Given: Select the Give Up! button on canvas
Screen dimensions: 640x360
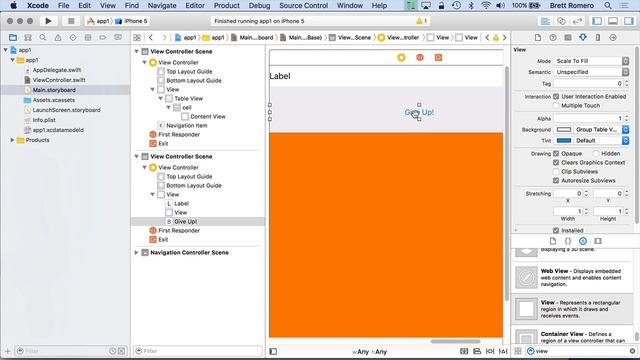Looking at the screenshot, I should pyautogui.click(x=419, y=112).
